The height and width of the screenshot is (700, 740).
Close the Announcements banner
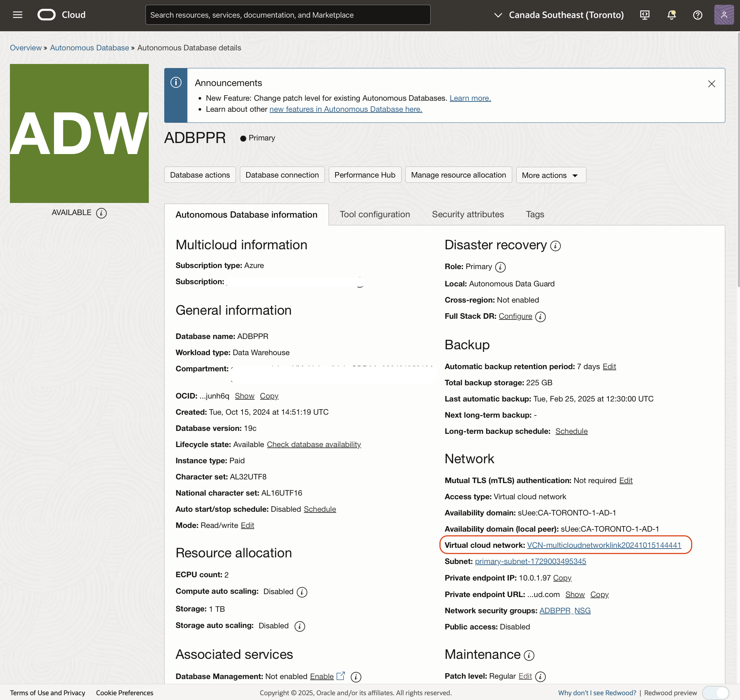point(711,84)
